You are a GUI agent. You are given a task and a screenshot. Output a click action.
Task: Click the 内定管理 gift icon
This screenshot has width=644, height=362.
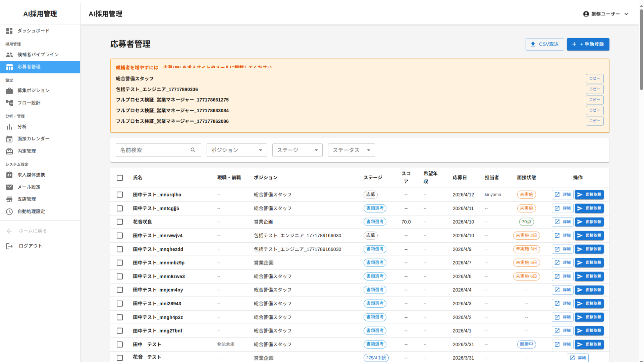click(9, 151)
